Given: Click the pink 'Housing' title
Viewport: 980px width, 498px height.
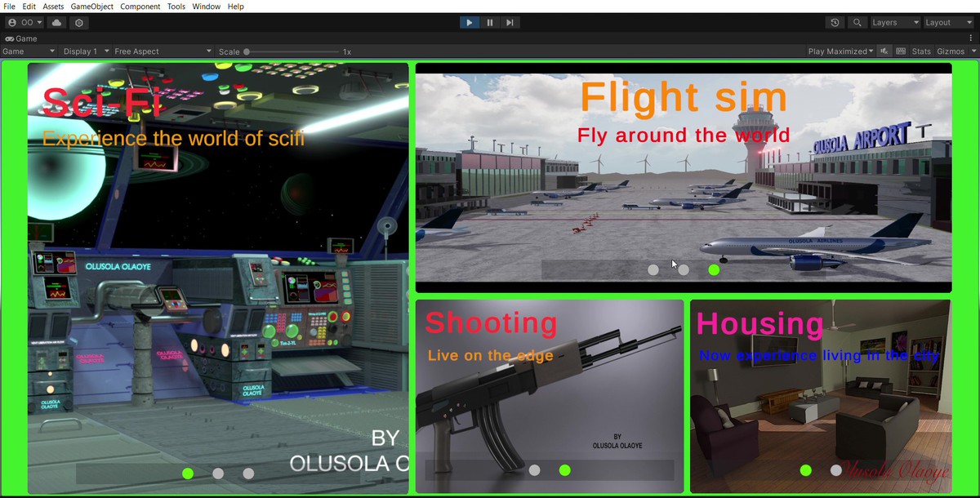Looking at the screenshot, I should (760, 323).
